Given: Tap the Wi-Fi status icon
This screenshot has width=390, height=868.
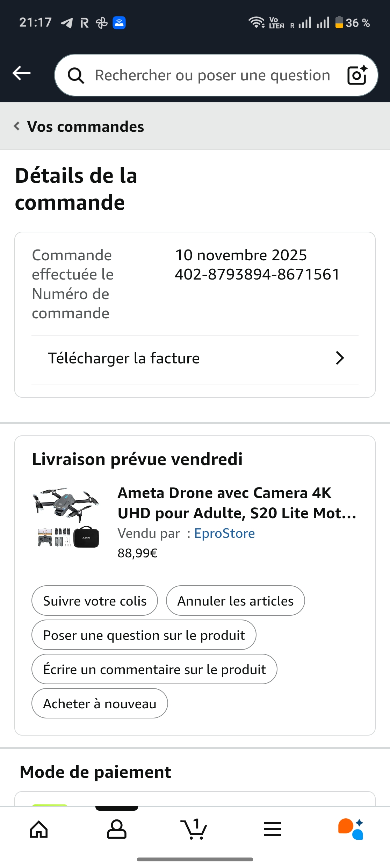Looking at the screenshot, I should pyautogui.click(x=256, y=23).
